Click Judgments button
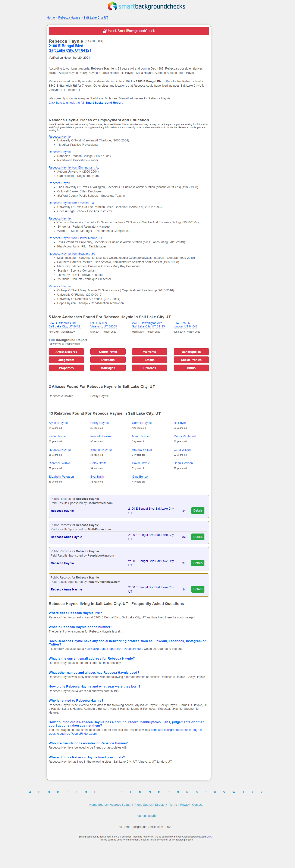295x868 pixels. [x=66, y=360]
